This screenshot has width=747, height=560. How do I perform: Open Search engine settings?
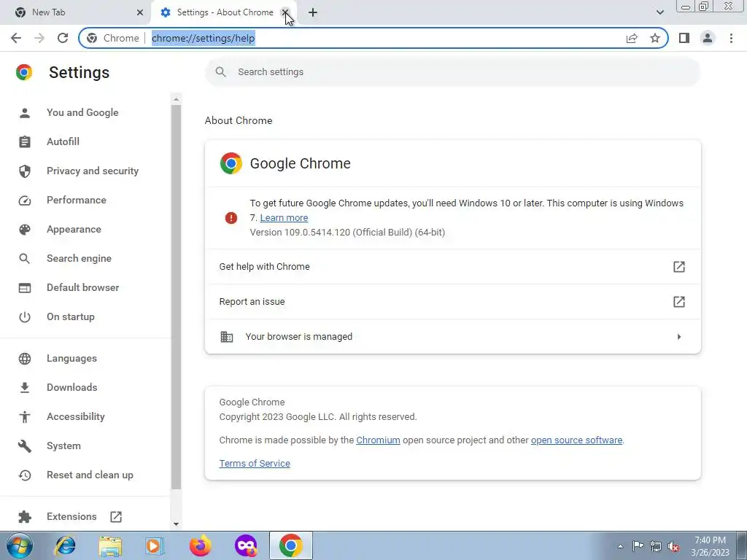(79, 259)
